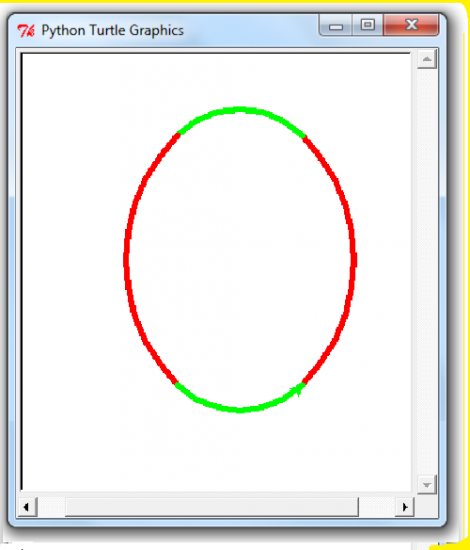The height and width of the screenshot is (550, 470).
Task: Click the horizontal scrollbar thumb
Action: [212, 507]
